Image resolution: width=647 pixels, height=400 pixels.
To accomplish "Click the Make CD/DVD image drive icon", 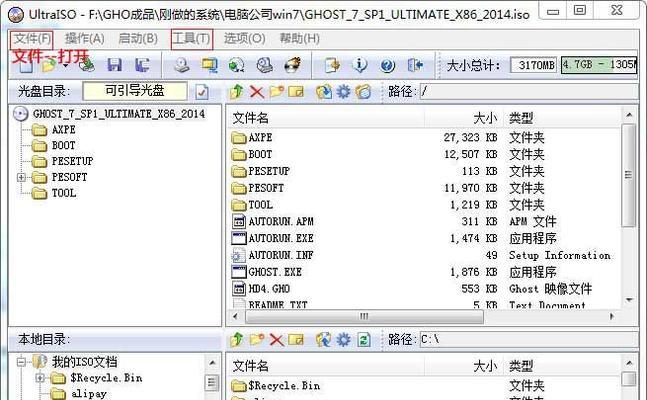I will (x=182, y=65).
